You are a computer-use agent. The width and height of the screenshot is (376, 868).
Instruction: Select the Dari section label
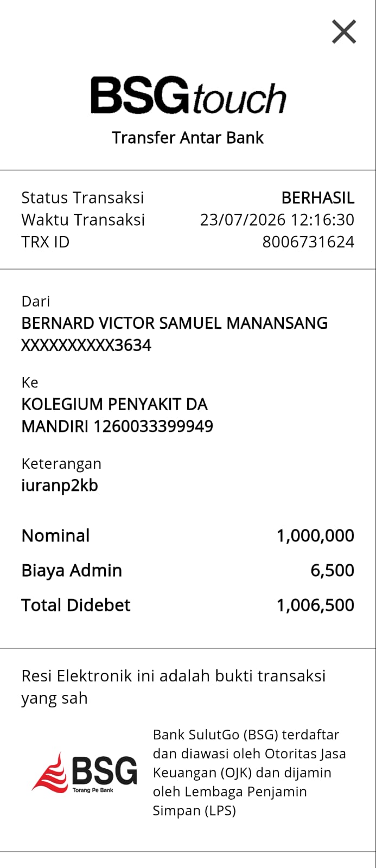(x=35, y=302)
